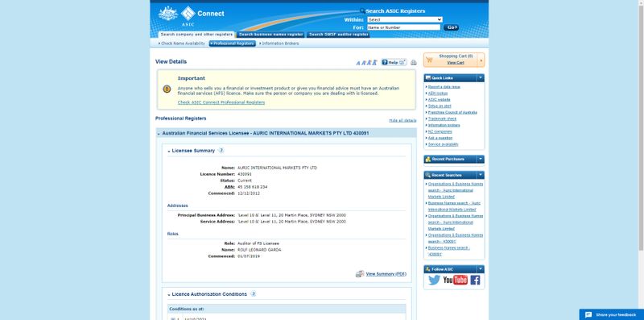
Task: Open the NZ companies link
Action: point(440,131)
